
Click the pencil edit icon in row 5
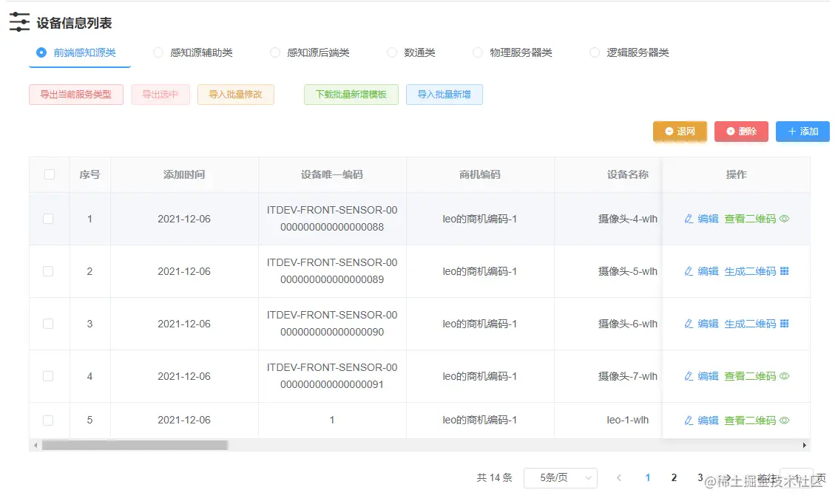click(x=689, y=420)
